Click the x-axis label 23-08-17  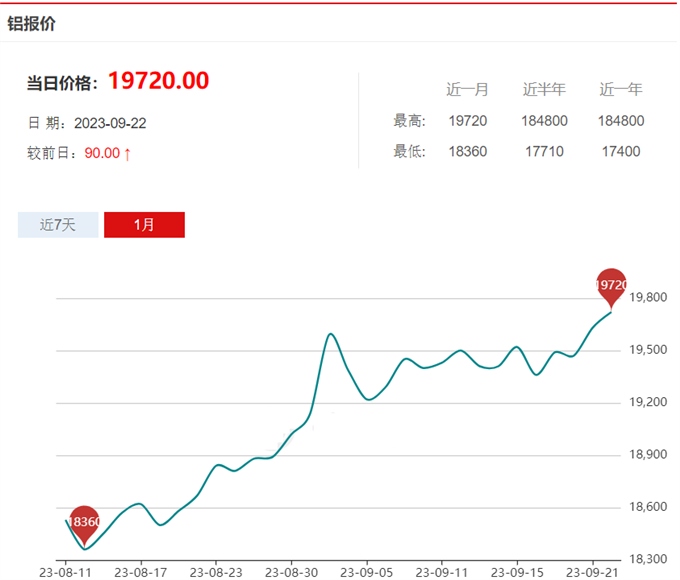click(x=141, y=573)
